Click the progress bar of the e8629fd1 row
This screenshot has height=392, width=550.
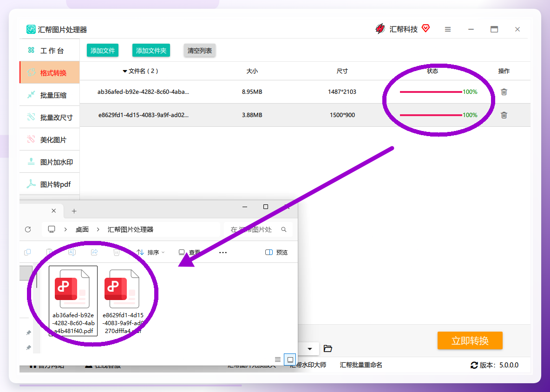(x=431, y=115)
